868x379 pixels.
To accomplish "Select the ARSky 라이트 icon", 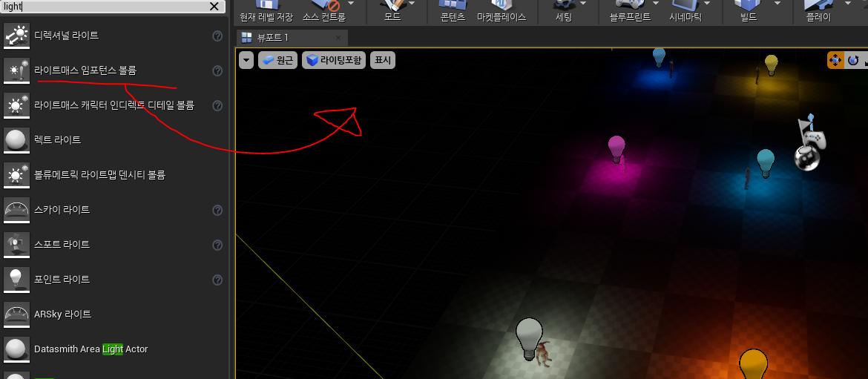I will (x=16, y=314).
